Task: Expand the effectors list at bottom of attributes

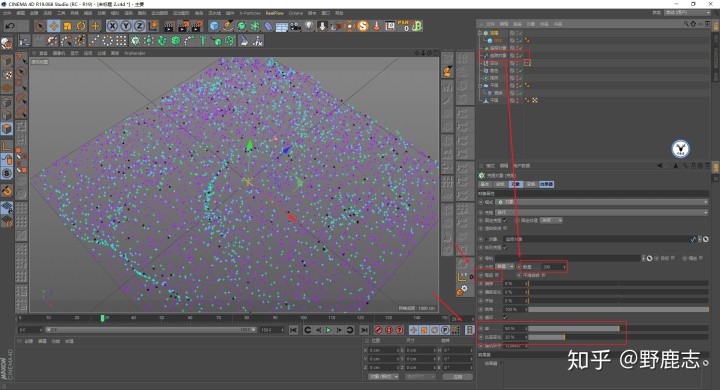Action: coord(501,363)
